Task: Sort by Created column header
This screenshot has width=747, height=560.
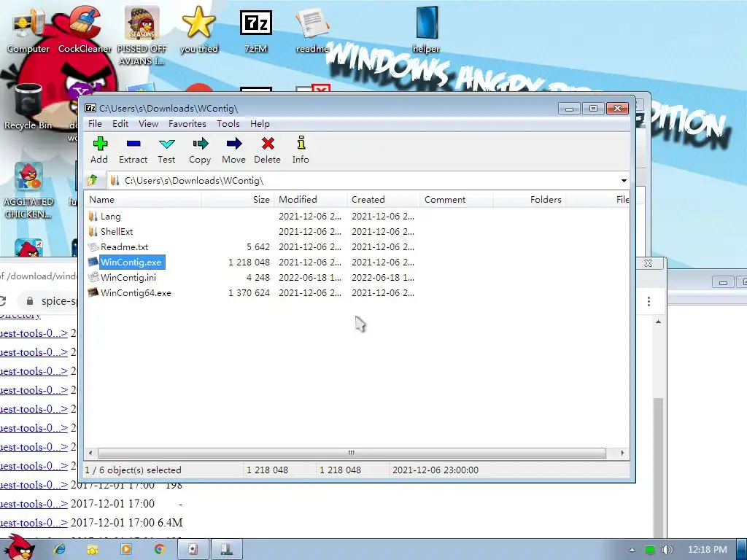Action: pyautogui.click(x=384, y=200)
